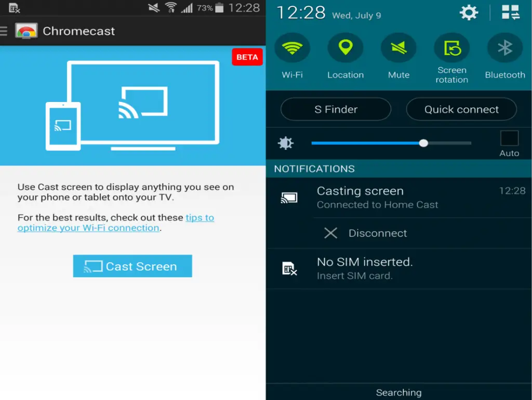Open settings via the gear icon

pyautogui.click(x=469, y=12)
